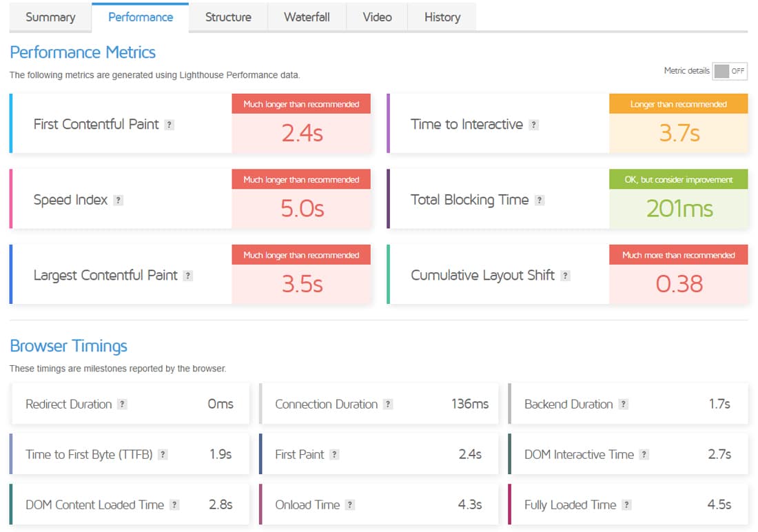Open the History tab
Screen dimensions: 758x532
tap(442, 17)
